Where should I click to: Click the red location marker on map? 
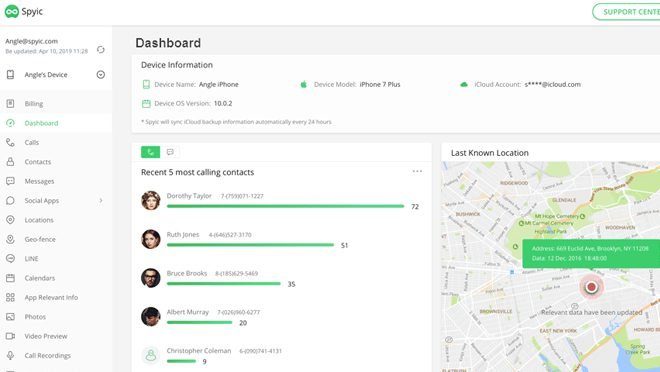coord(591,287)
